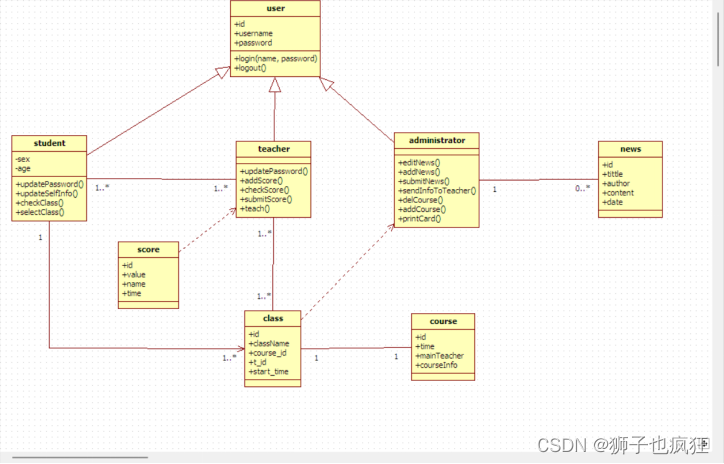The width and height of the screenshot is (724, 464).
Task: Select the news class title
Action: click(x=630, y=149)
